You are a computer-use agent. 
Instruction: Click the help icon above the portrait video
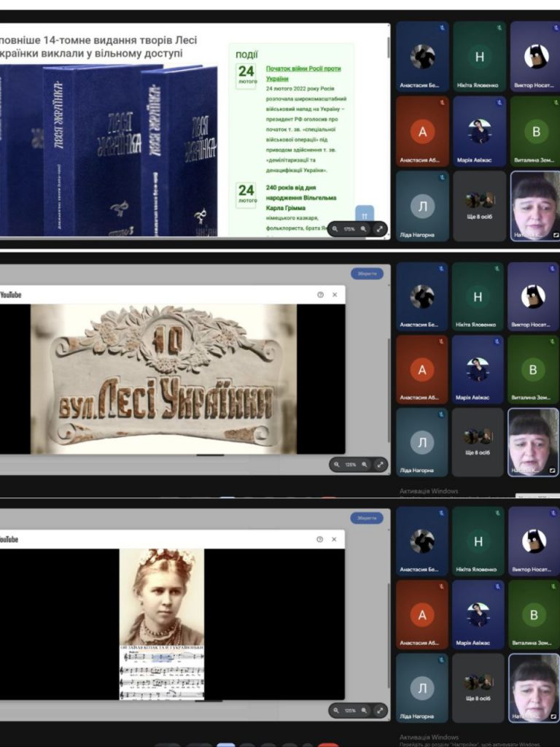pos(320,539)
